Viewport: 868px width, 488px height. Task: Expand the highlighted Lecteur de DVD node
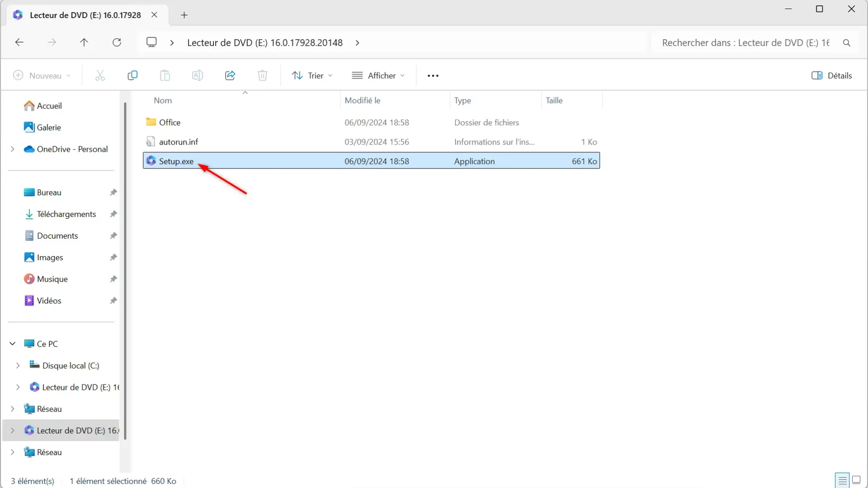(13, 431)
